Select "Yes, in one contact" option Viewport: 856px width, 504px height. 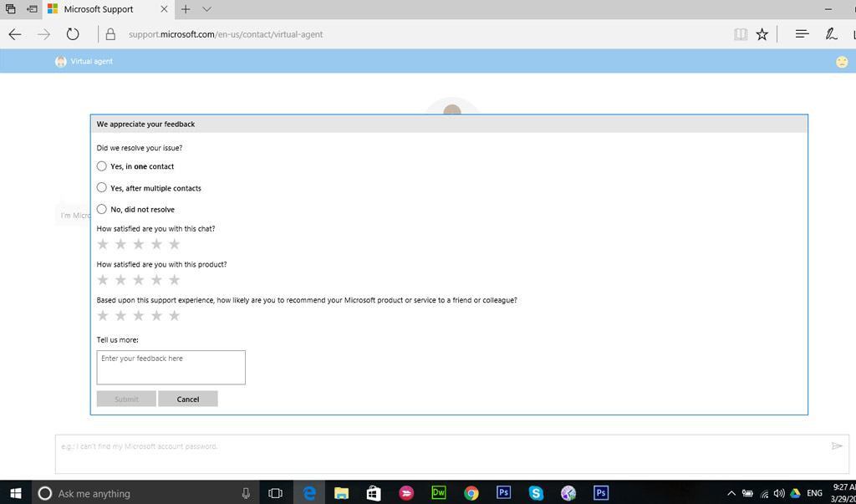click(x=102, y=166)
